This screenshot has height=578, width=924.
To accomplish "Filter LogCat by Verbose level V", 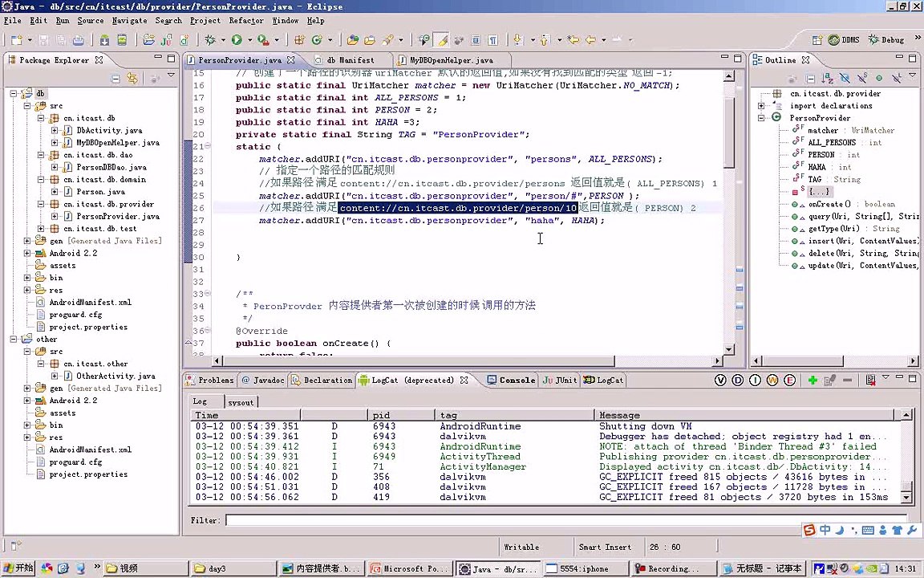I will (x=720, y=381).
